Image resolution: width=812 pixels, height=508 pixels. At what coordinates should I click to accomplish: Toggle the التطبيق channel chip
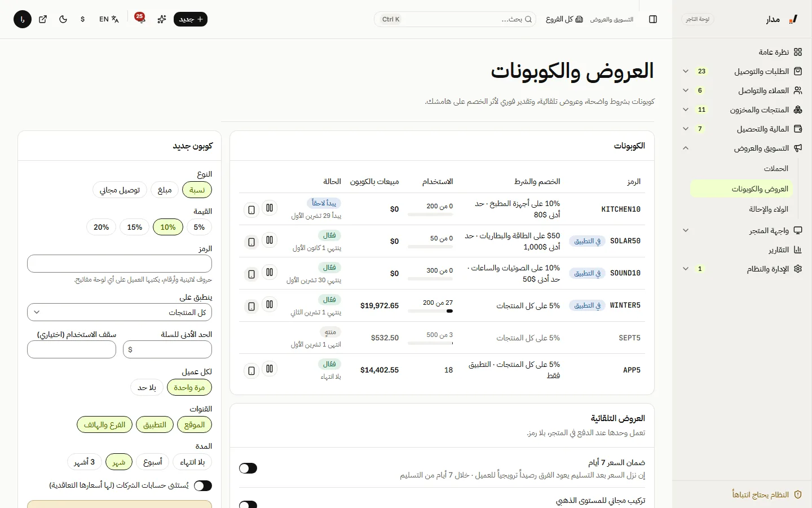[155, 424]
